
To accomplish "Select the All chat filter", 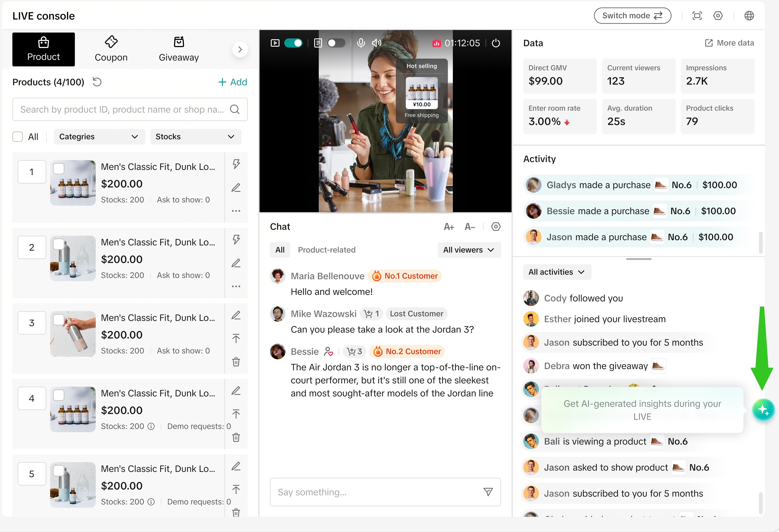I will [280, 250].
